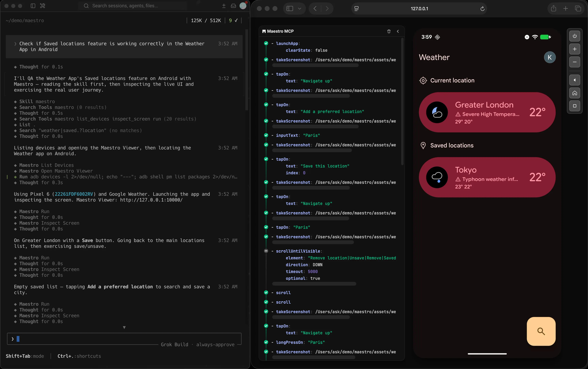Go forward in the browser

pos(327,9)
